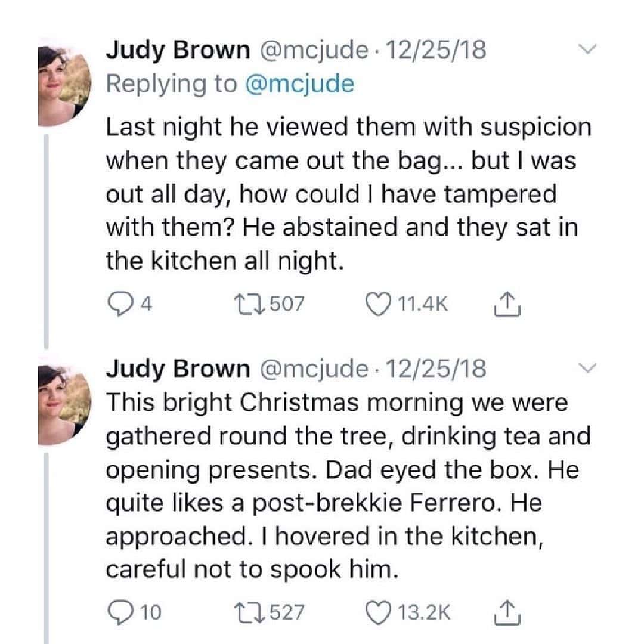Click @mcjude handle in second tweet header
Viewport: 644px width, 644px height.
311,370
